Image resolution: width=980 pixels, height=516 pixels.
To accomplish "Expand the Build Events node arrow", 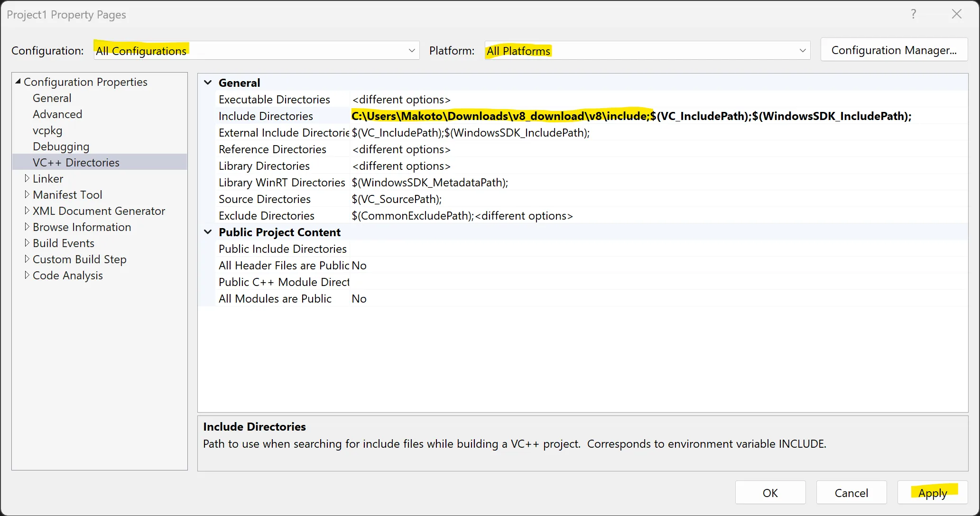I will click(27, 243).
